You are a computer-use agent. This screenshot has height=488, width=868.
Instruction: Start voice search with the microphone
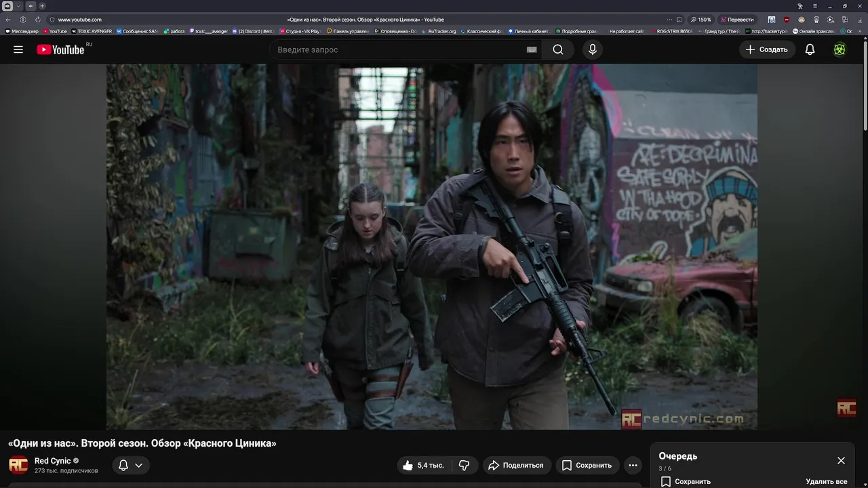(593, 49)
